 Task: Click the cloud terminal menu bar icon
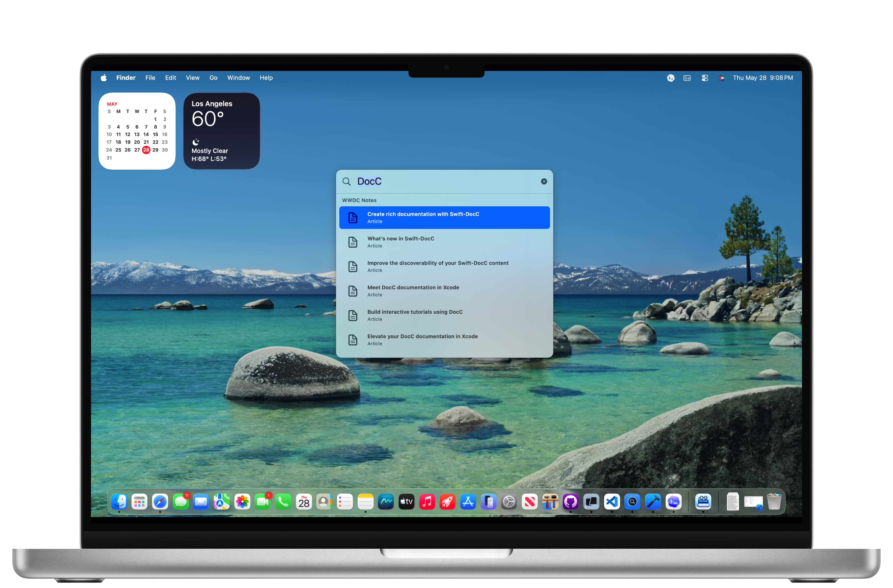671,78
